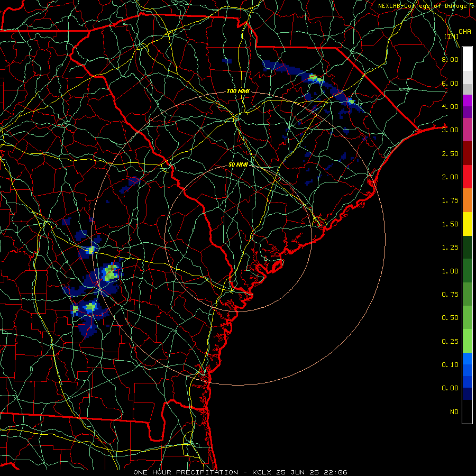476x476 pixels.
Task: Click the light blue 0.10 legend swatch
Action: coord(467,359)
